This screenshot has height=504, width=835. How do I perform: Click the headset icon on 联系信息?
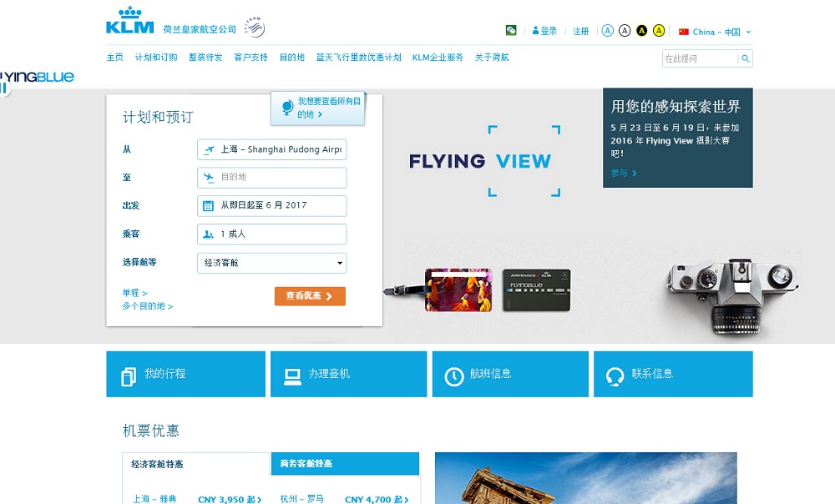pos(615,377)
